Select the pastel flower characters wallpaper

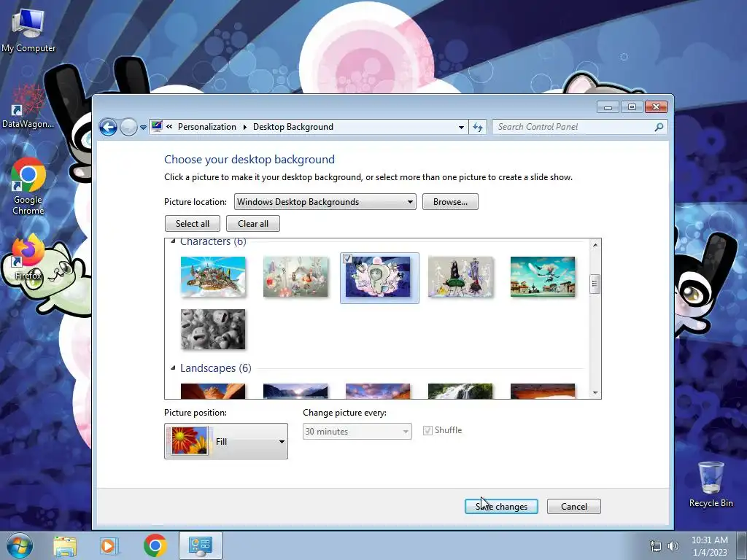click(x=295, y=276)
